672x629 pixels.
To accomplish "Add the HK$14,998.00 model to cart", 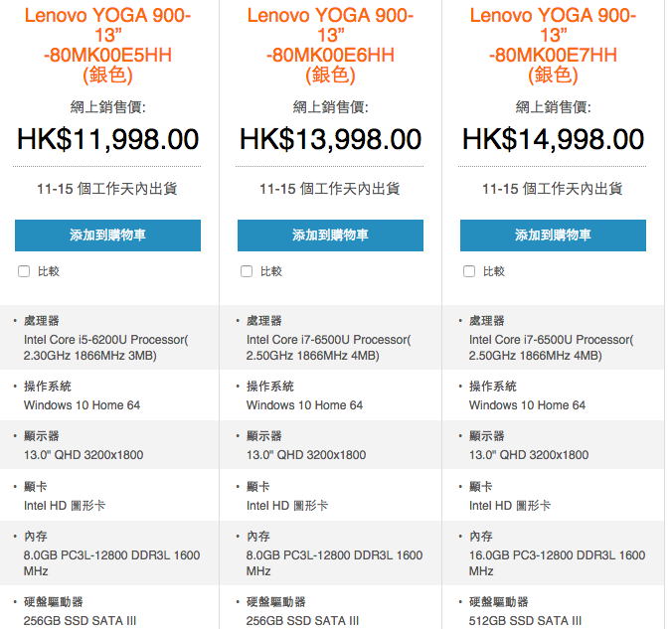I will pyautogui.click(x=553, y=236).
